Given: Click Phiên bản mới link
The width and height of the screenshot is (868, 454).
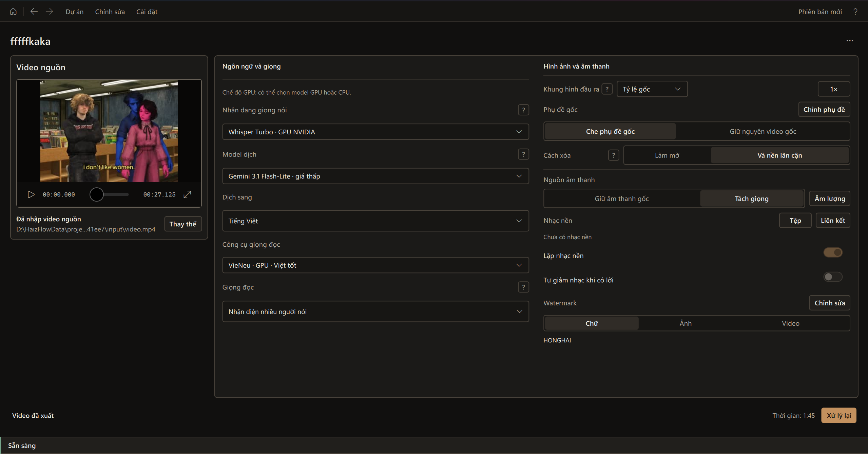Looking at the screenshot, I should 820,12.
